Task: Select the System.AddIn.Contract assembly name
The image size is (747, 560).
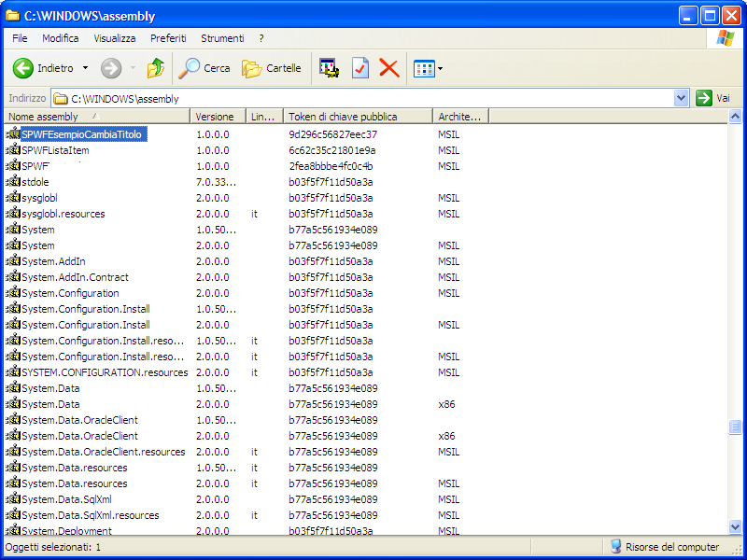Action: pyautogui.click(x=76, y=277)
